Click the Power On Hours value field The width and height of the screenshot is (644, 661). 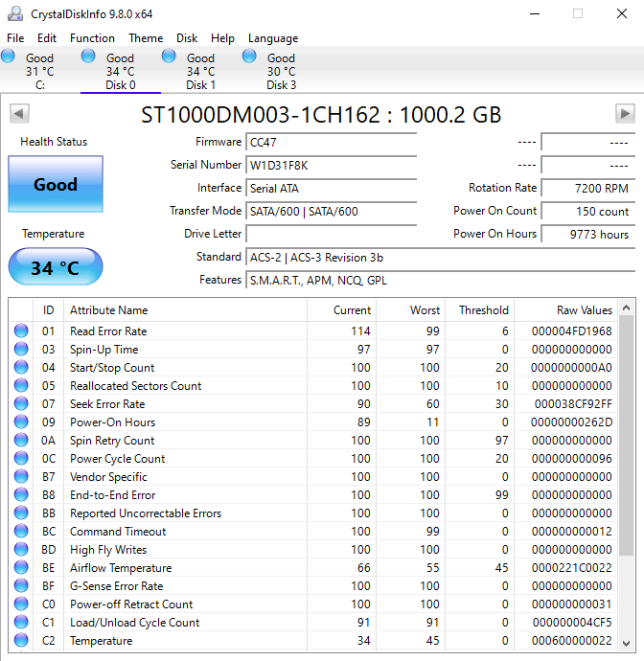click(587, 234)
